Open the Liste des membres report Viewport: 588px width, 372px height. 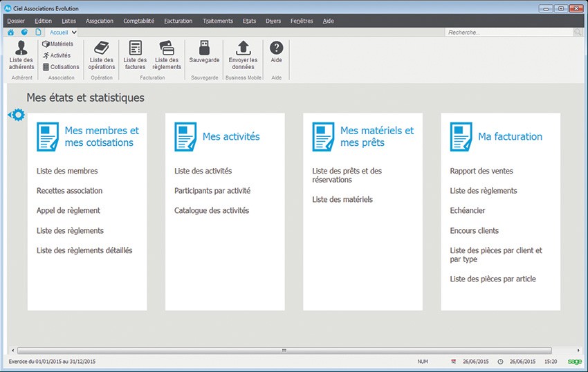click(x=67, y=171)
